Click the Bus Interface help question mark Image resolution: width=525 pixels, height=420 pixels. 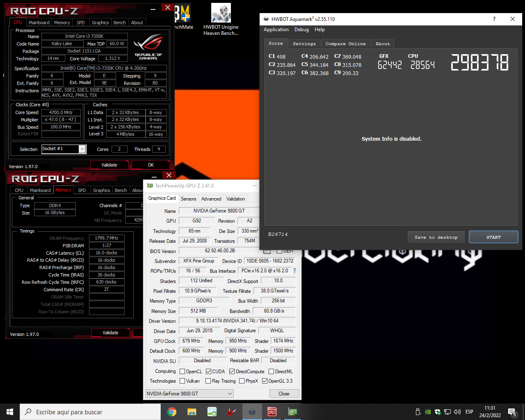[294, 271]
